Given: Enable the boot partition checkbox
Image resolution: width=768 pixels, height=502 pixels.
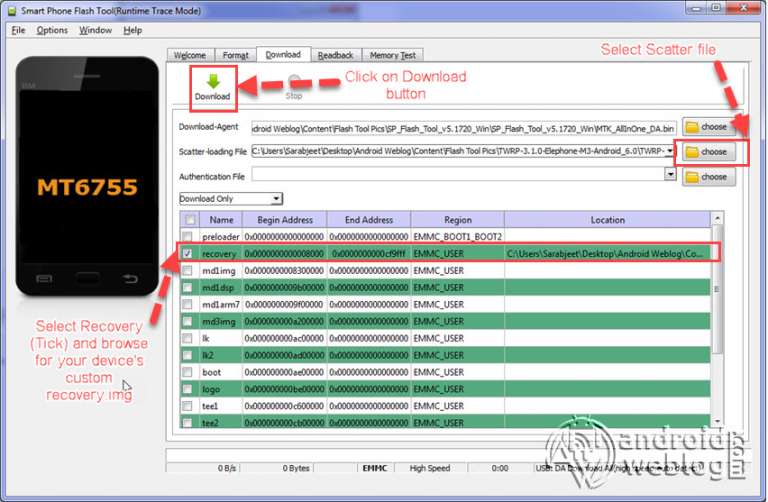Looking at the screenshot, I should tap(187, 372).
